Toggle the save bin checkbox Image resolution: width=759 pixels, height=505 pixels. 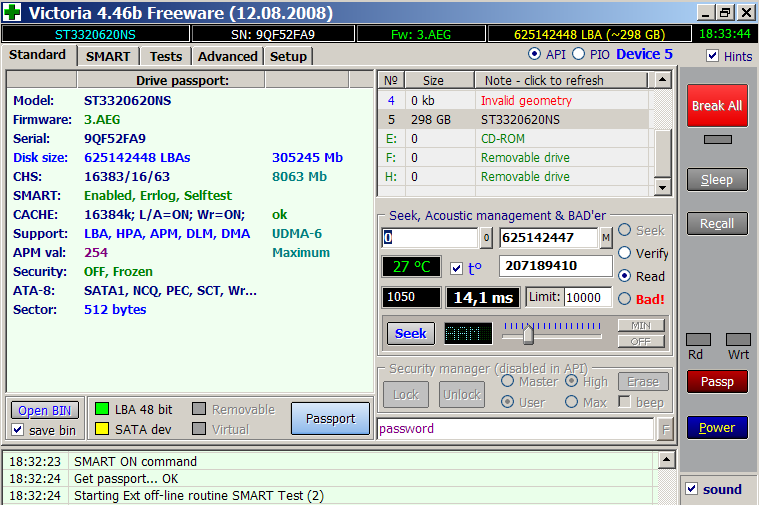coord(18,429)
